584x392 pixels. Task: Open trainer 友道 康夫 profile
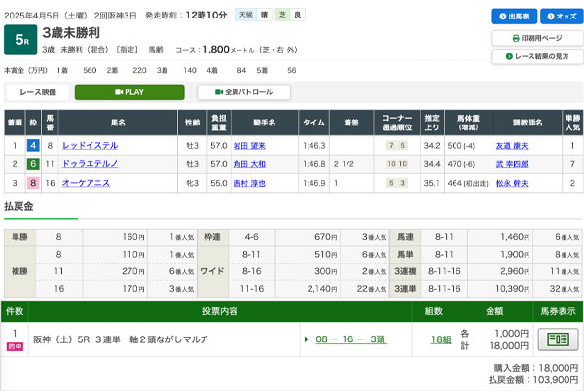click(x=515, y=146)
